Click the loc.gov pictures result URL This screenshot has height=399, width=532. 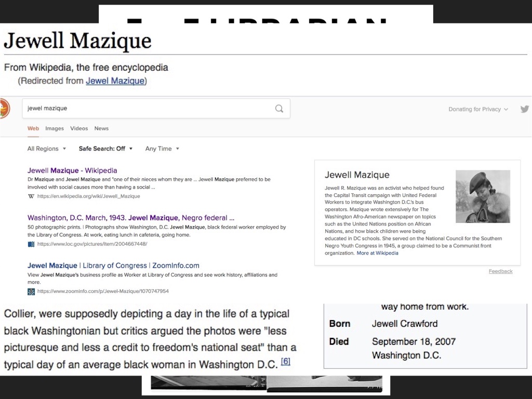coord(92,244)
